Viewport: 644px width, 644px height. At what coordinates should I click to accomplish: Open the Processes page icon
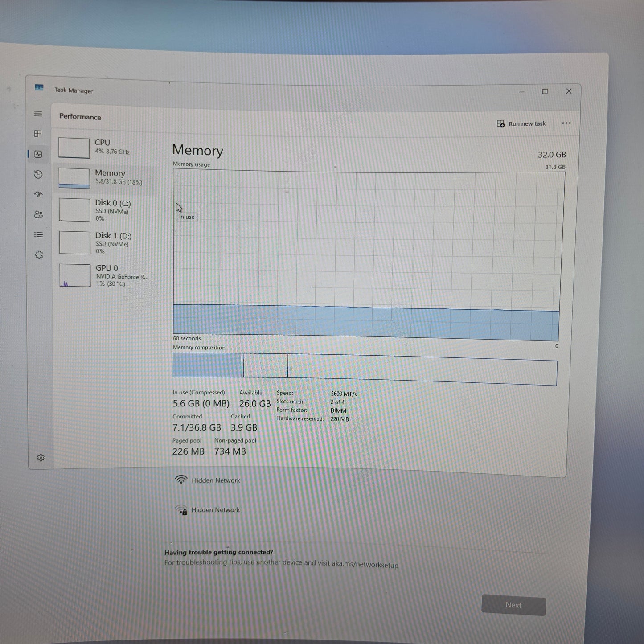click(38, 134)
